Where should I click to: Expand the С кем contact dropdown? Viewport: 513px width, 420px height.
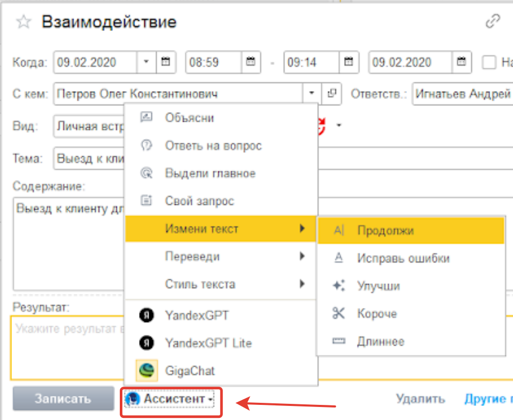click(312, 94)
